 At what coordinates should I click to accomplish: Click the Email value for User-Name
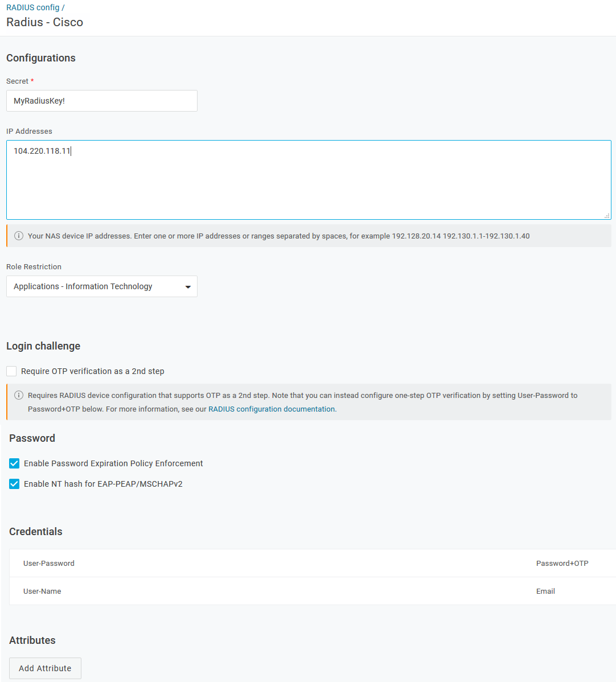coord(545,591)
